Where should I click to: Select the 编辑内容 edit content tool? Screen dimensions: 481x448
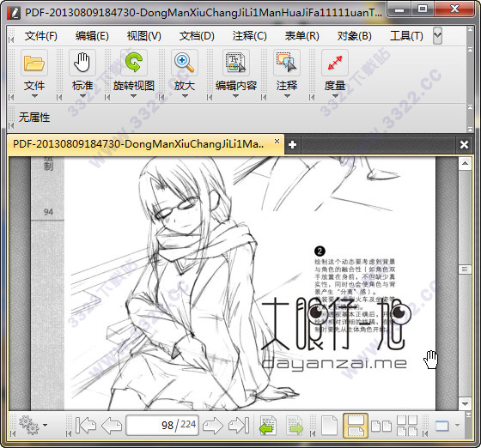236,63
